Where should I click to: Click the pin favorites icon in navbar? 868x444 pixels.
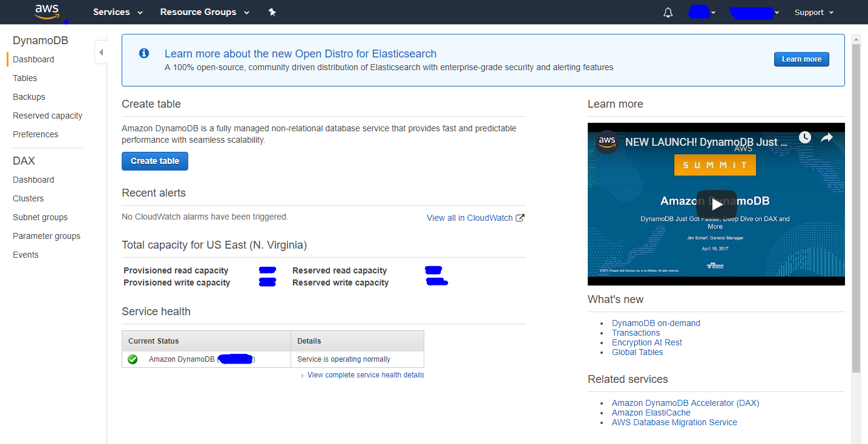pyautogui.click(x=272, y=11)
